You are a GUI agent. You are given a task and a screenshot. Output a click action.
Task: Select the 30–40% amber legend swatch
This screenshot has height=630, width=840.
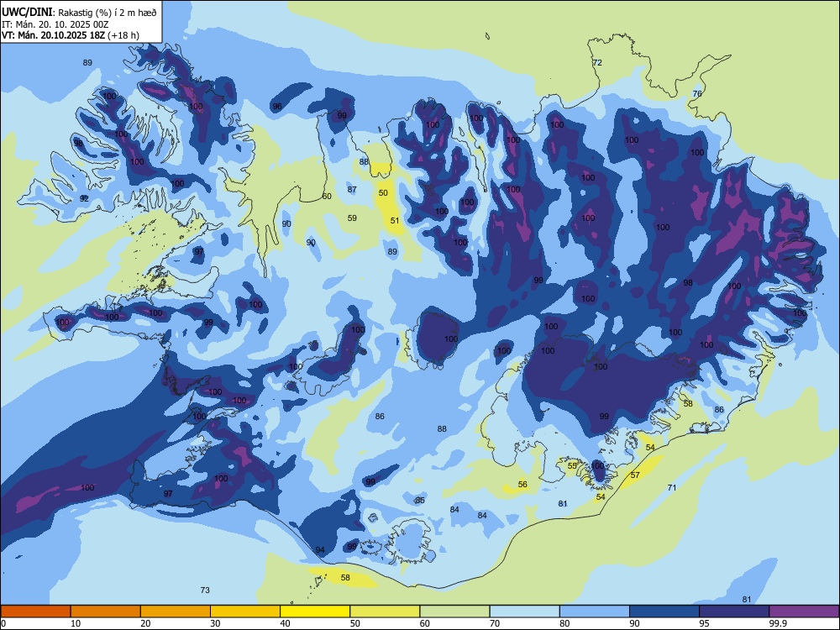(x=245, y=612)
